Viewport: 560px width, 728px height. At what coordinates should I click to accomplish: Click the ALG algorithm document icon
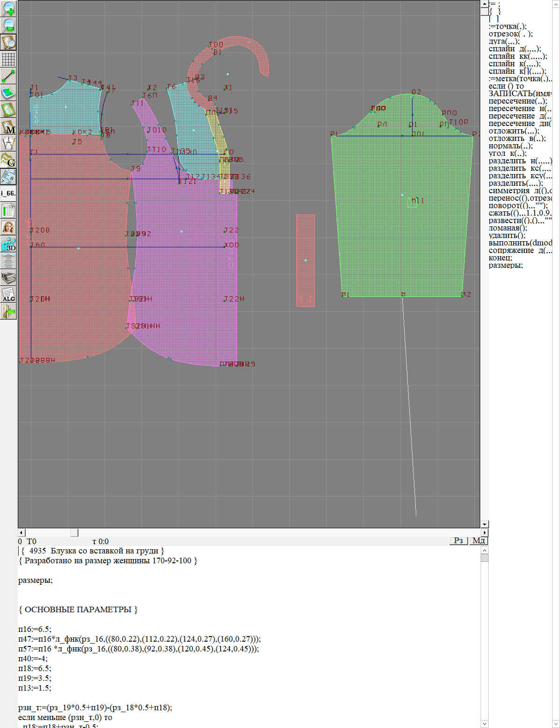tap(9, 294)
